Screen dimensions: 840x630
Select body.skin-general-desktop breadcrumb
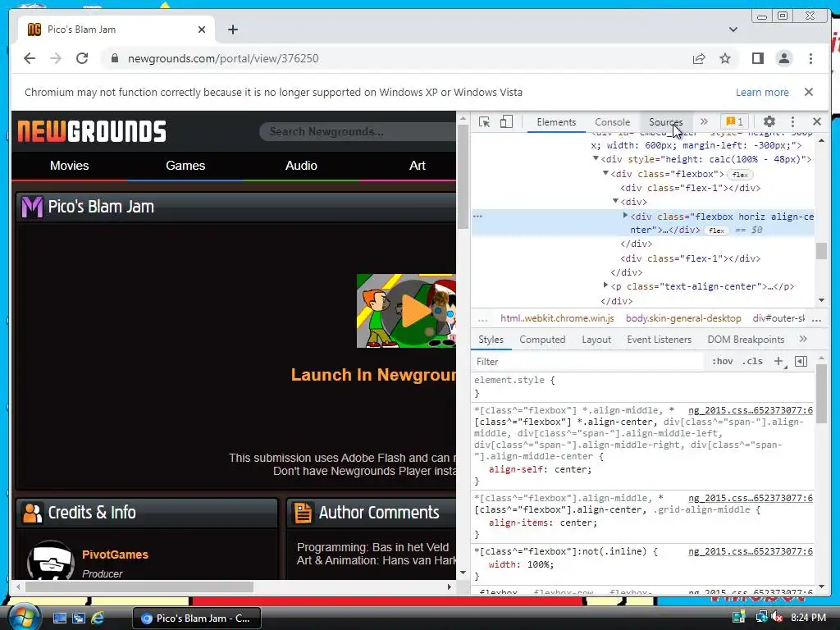[x=683, y=318]
